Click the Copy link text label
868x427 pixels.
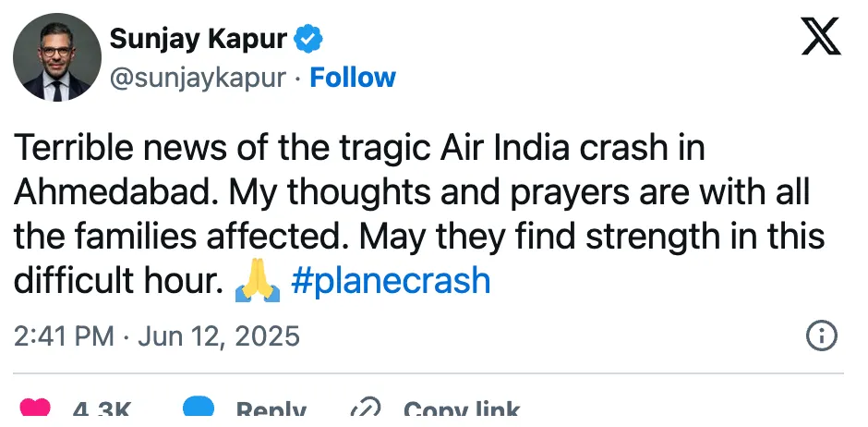(462, 409)
